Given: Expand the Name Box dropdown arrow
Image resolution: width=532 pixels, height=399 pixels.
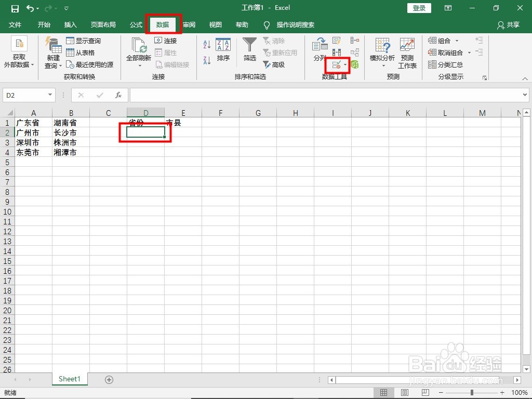Looking at the screenshot, I should (50, 95).
